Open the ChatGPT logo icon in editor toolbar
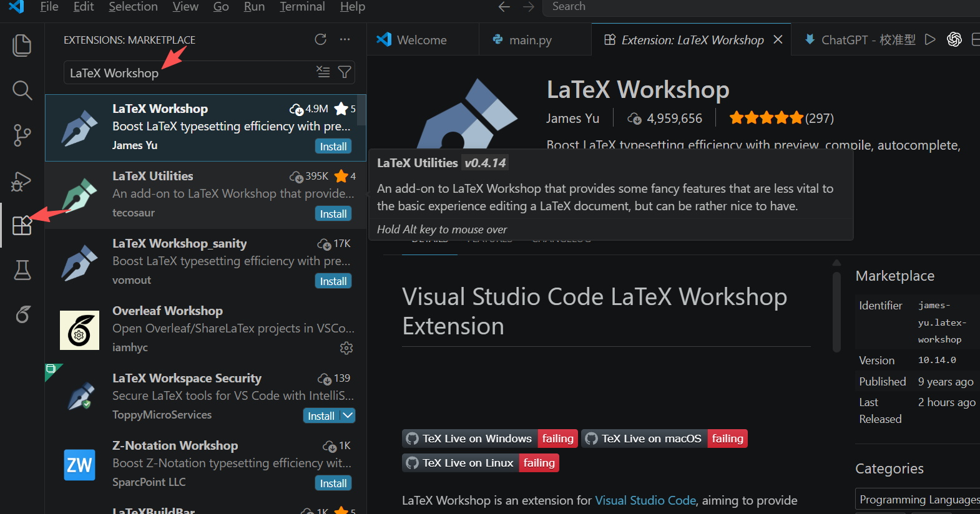This screenshot has width=980, height=514. click(954, 39)
